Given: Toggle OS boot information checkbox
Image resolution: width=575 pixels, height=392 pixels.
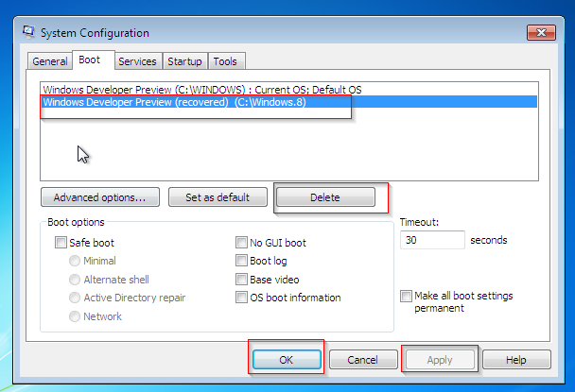Looking at the screenshot, I should 241,298.
